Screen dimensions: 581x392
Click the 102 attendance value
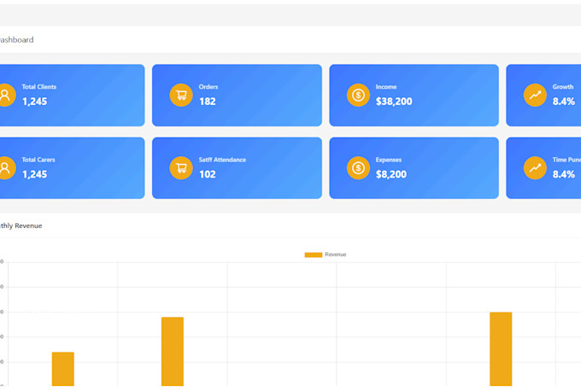point(208,174)
